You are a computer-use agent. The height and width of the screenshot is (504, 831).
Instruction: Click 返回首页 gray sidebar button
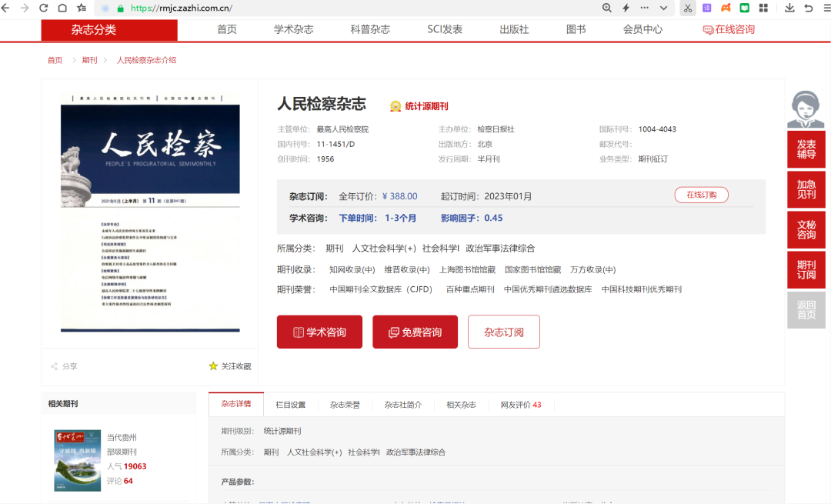[806, 310]
